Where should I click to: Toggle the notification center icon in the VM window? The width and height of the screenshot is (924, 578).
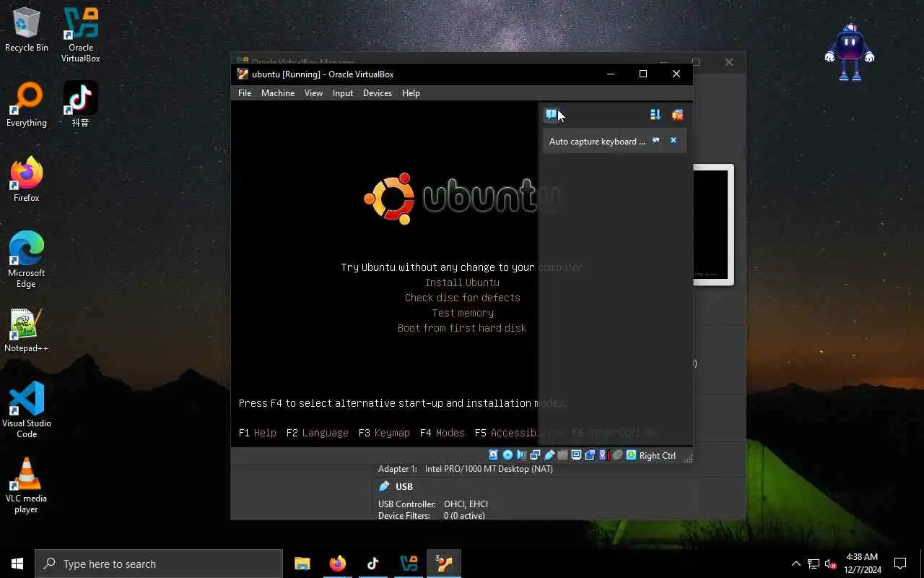552,114
